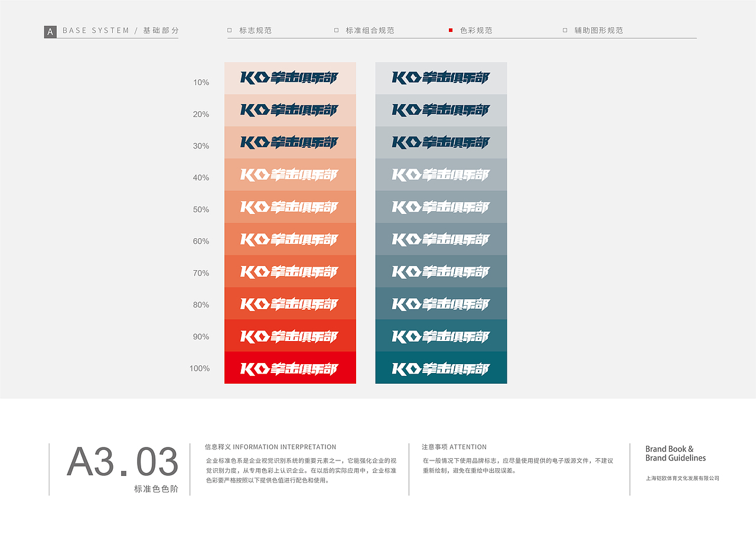
Task: Click the 80% percentage label
Action: coord(201,305)
